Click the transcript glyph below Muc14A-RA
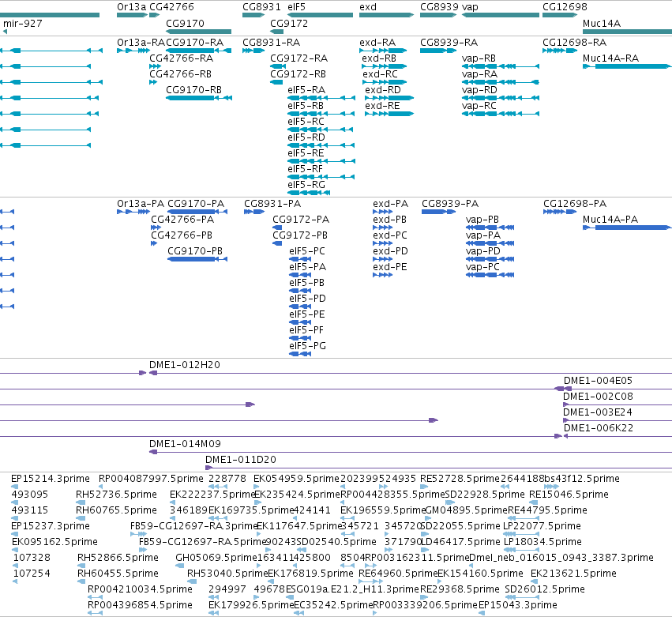The width and height of the screenshot is (672, 617). (627, 66)
